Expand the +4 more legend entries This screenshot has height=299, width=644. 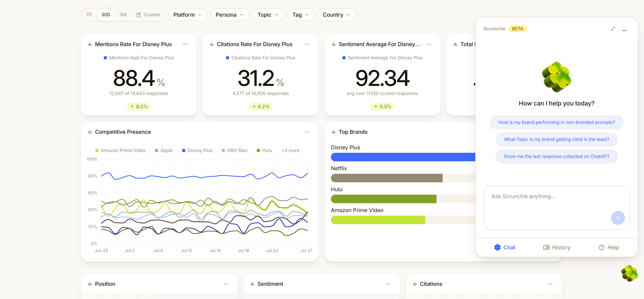(x=290, y=150)
